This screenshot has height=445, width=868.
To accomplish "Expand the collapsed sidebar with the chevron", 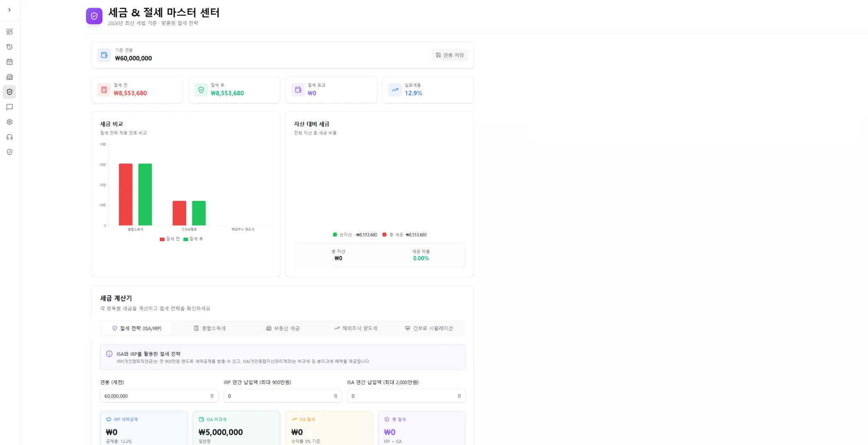I will point(9,10).
